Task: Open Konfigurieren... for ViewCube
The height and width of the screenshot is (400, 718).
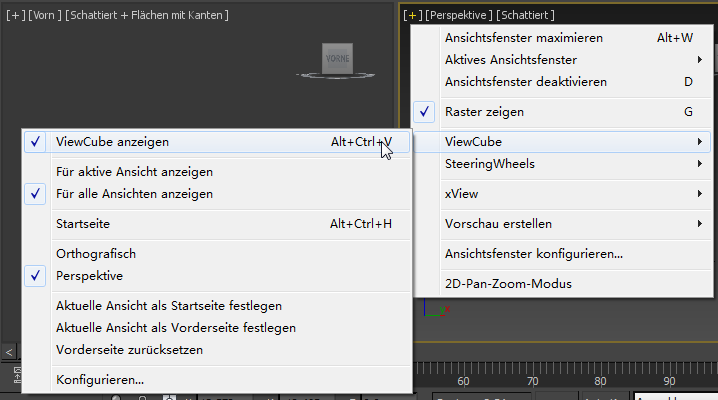Action: 100,380
